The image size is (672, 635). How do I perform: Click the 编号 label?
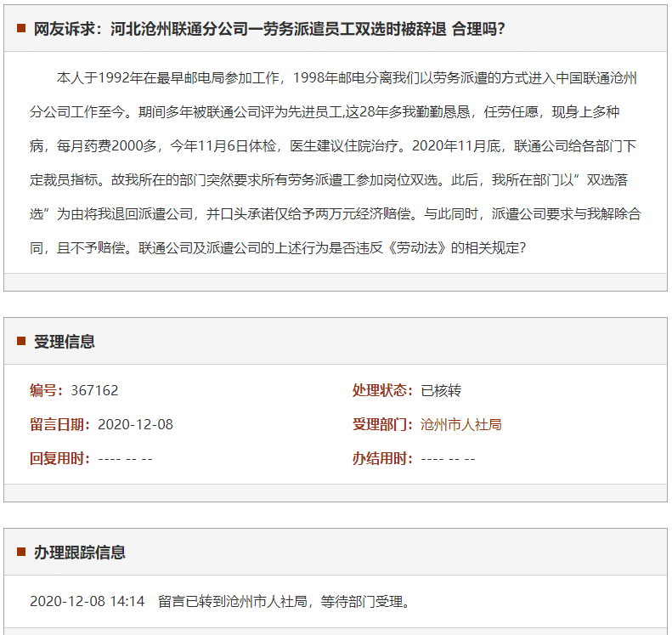tap(46, 390)
